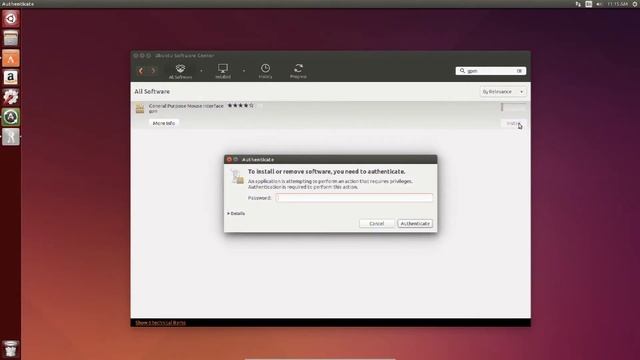The image size is (640, 360).
Task: Open the Amazon launcher icon
Action: [x=11, y=78]
